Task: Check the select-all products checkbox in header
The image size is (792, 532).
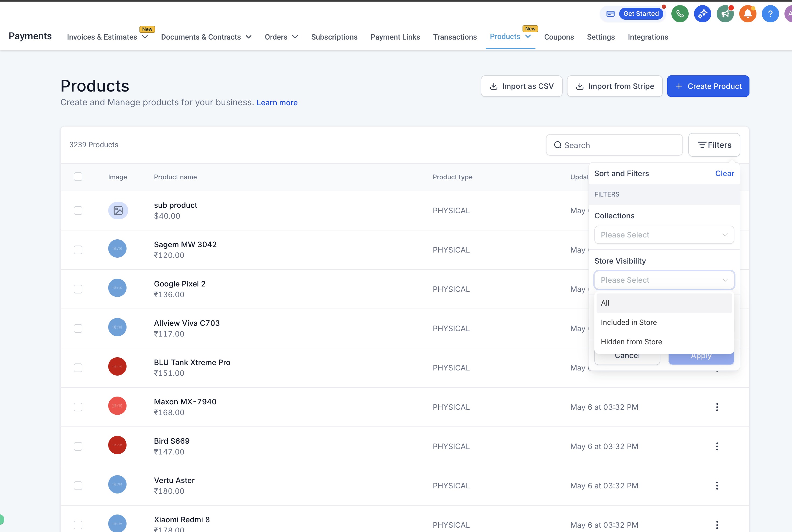Action: (78, 177)
